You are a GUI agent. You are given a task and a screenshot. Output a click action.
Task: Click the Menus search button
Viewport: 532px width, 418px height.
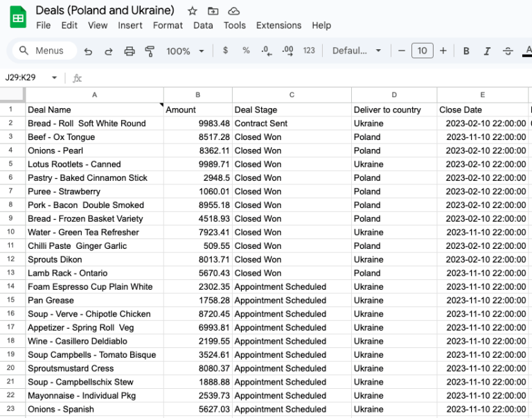42,51
